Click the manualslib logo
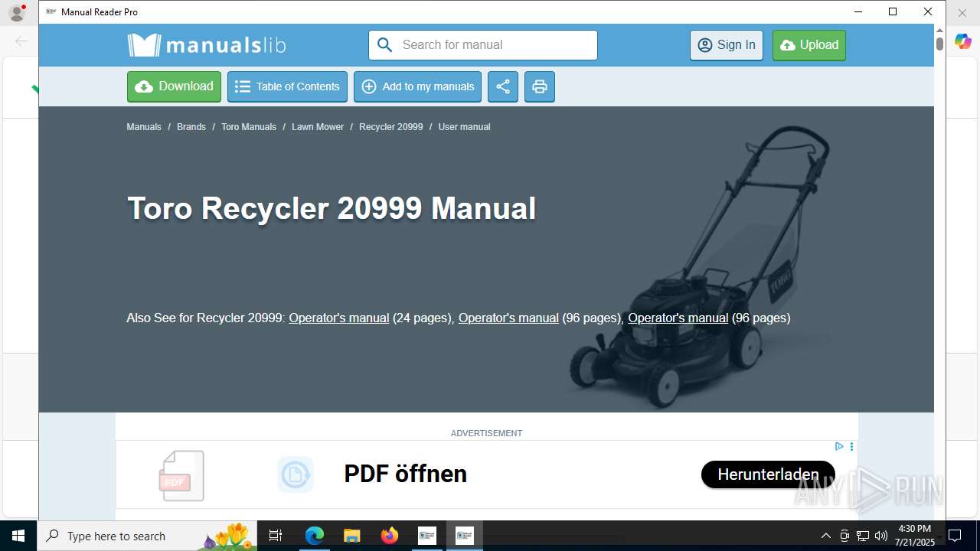This screenshot has height=551, width=980. tap(207, 45)
